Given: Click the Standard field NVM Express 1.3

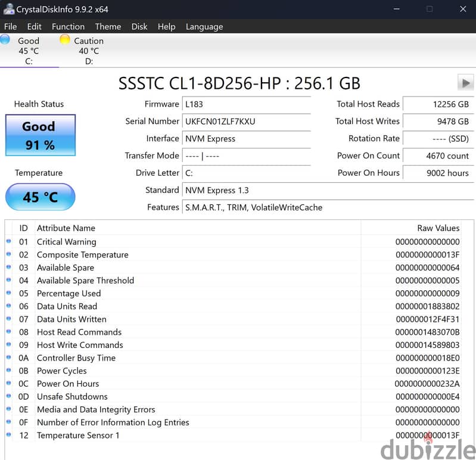Looking at the screenshot, I should [x=328, y=191].
